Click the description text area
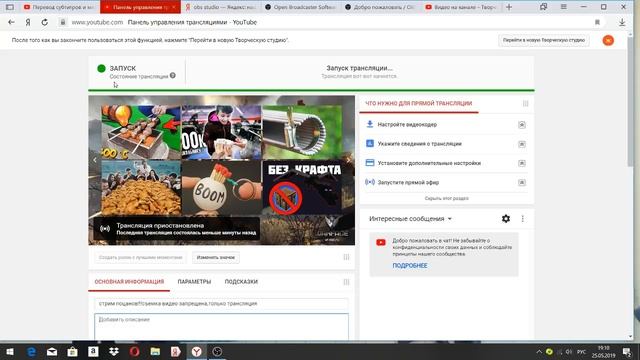 [221, 327]
